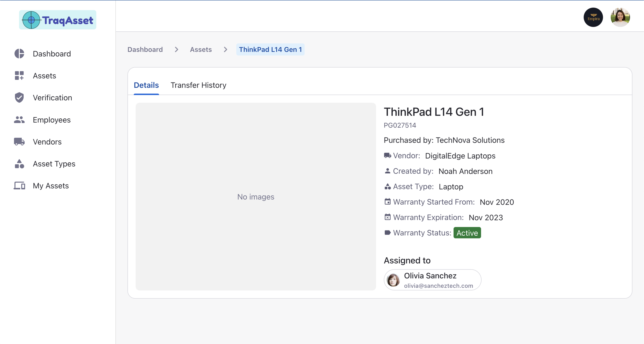Click the Dashboard pie-chart icon in sidebar

pyautogui.click(x=19, y=54)
